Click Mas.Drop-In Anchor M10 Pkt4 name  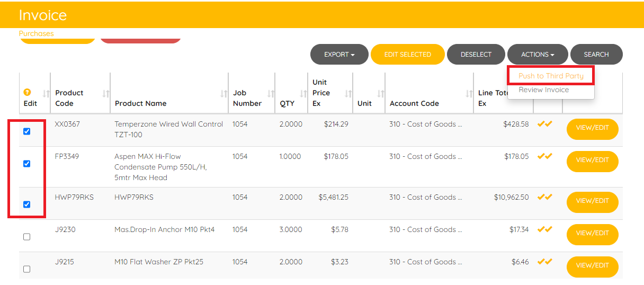(165, 229)
